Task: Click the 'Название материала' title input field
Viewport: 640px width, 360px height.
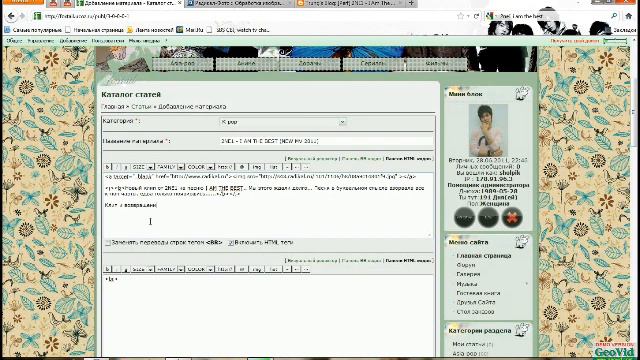Action: coord(326,141)
